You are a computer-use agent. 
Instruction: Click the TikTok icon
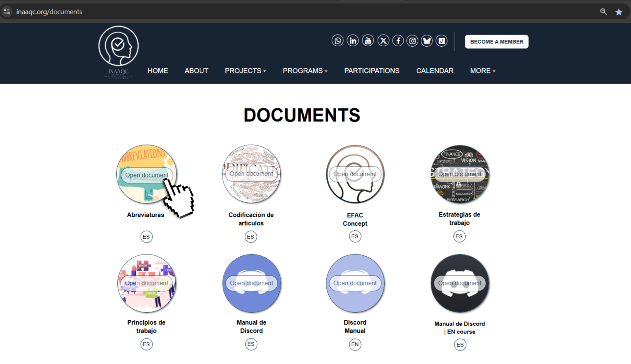click(442, 41)
